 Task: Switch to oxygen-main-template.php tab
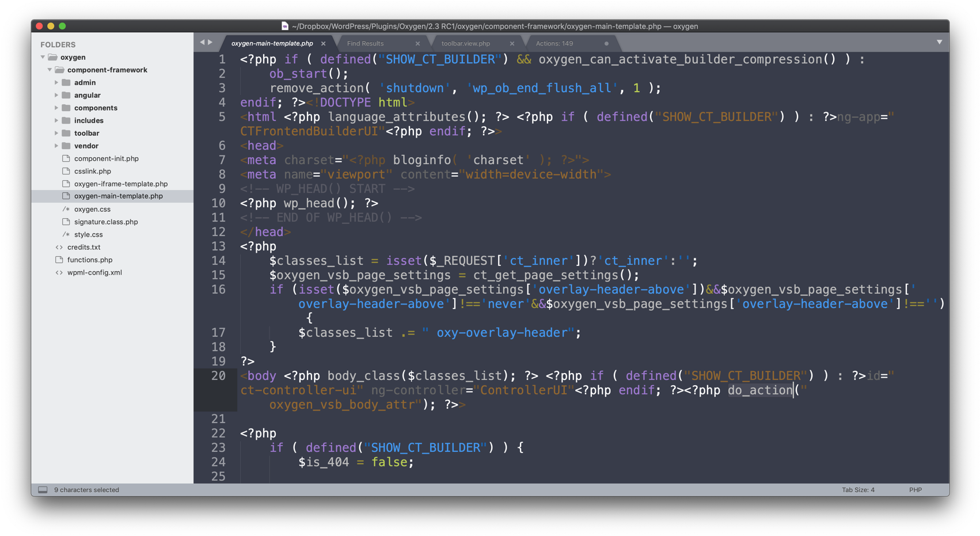[x=272, y=44]
